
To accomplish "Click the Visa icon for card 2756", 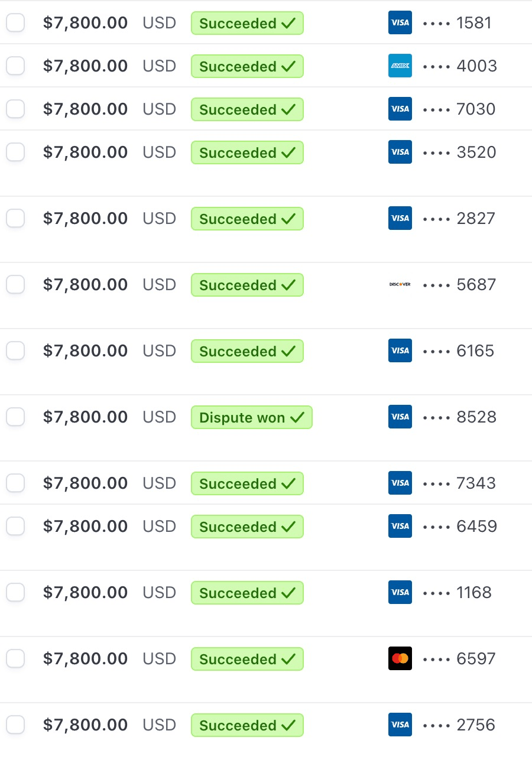I will pos(400,725).
